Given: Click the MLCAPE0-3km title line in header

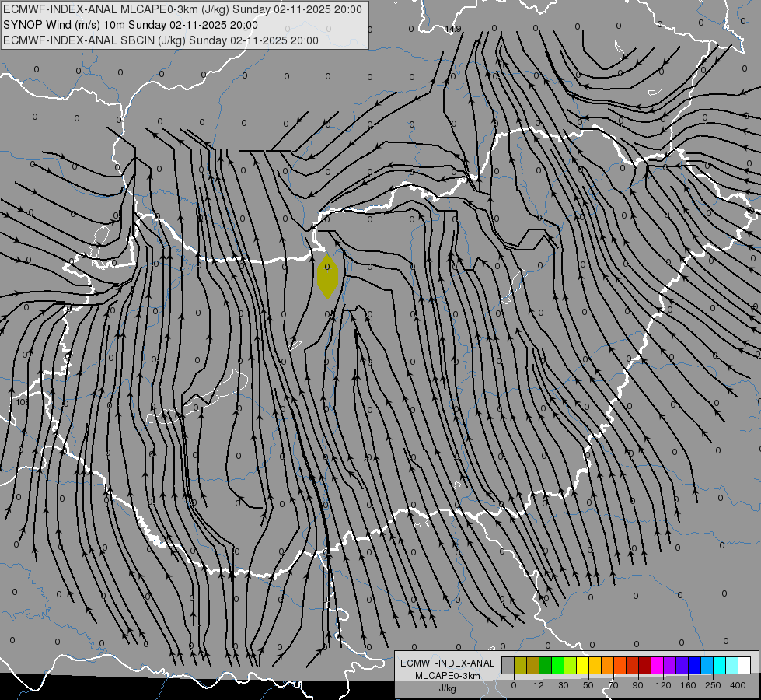Looking at the screenshot, I should coord(183,9).
